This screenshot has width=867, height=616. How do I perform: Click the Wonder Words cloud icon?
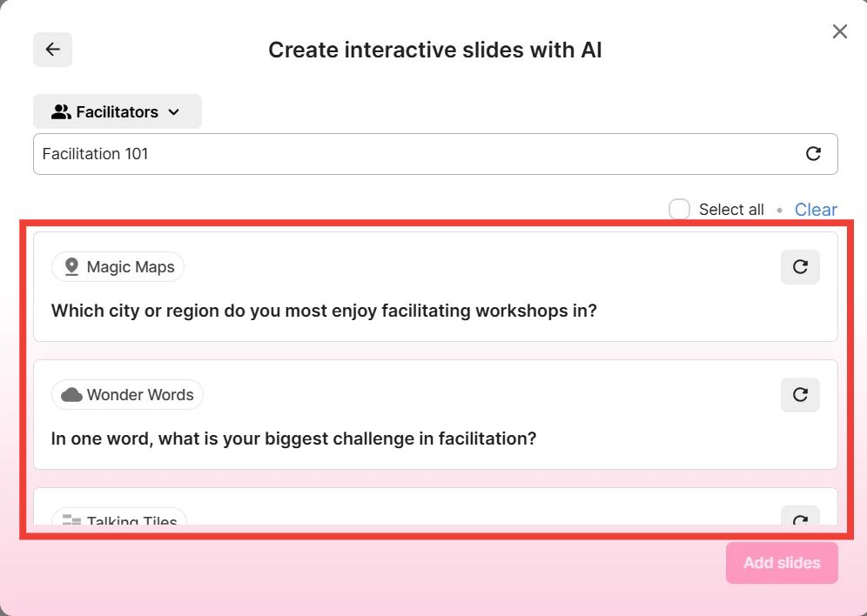pyautogui.click(x=71, y=395)
